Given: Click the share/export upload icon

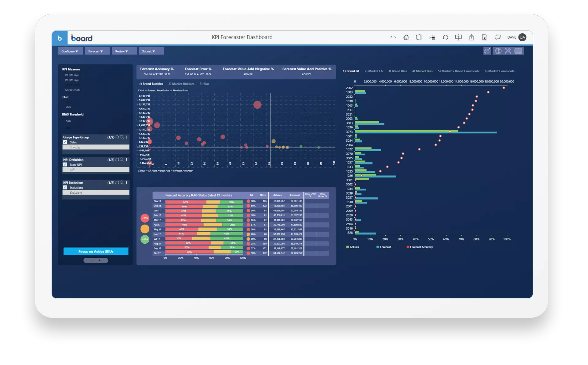Looking at the screenshot, I should 472,37.
